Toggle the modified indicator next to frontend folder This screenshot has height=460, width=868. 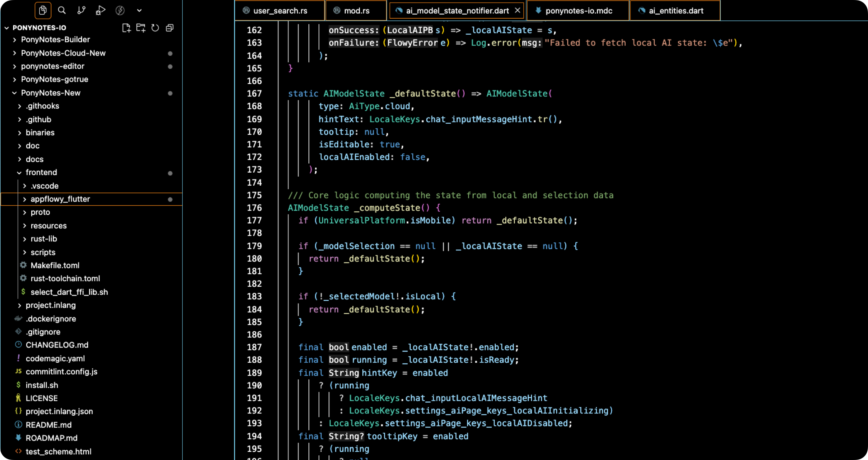[170, 173]
